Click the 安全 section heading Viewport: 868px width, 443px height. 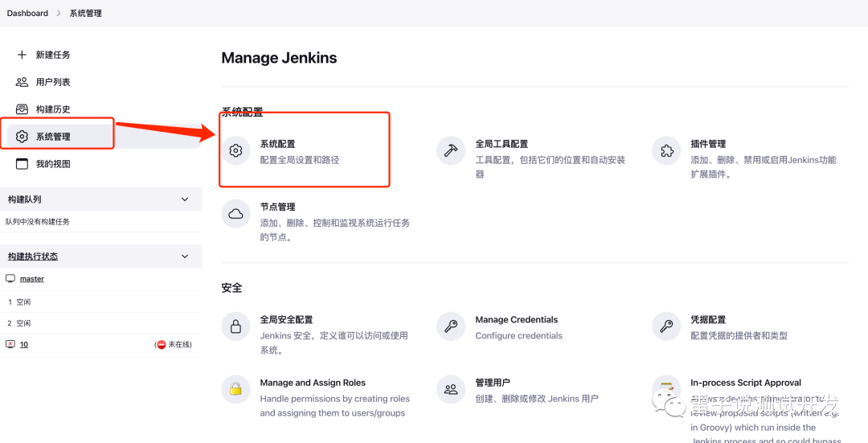tap(232, 288)
